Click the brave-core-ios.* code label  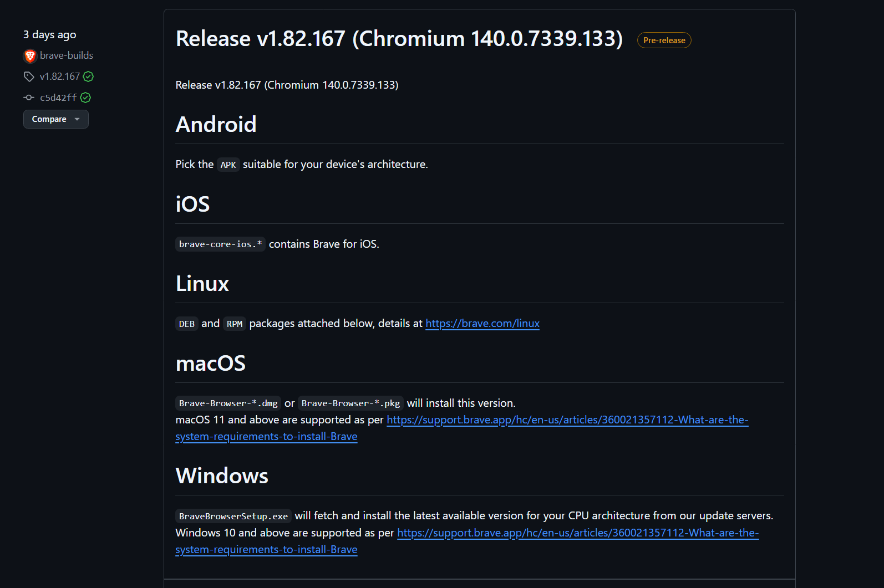coord(220,244)
